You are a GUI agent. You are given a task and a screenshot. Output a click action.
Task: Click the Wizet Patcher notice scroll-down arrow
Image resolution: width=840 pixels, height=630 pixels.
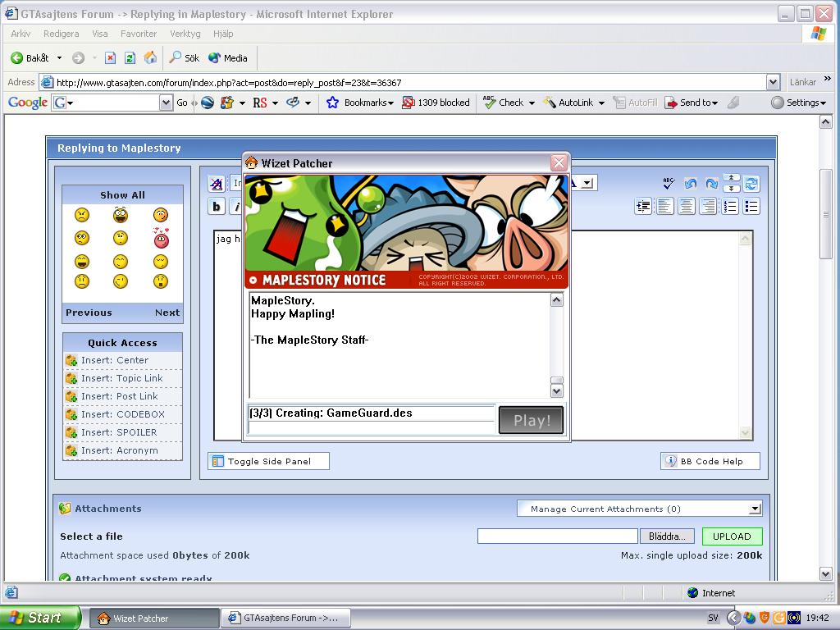557,391
